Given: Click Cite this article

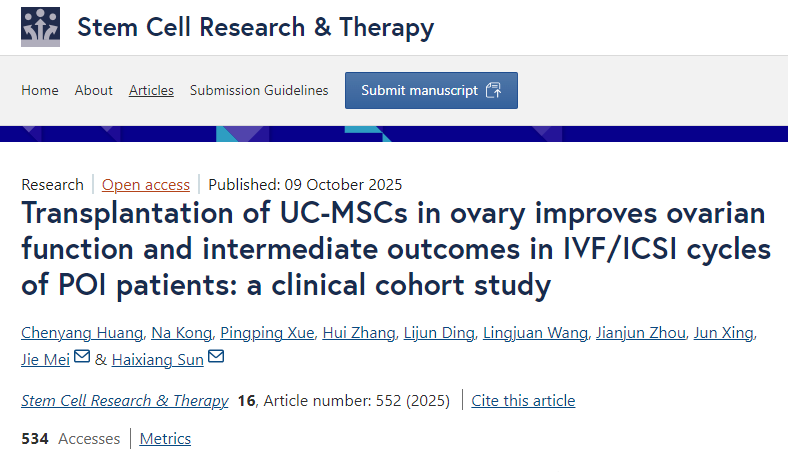Looking at the screenshot, I should pos(523,401).
